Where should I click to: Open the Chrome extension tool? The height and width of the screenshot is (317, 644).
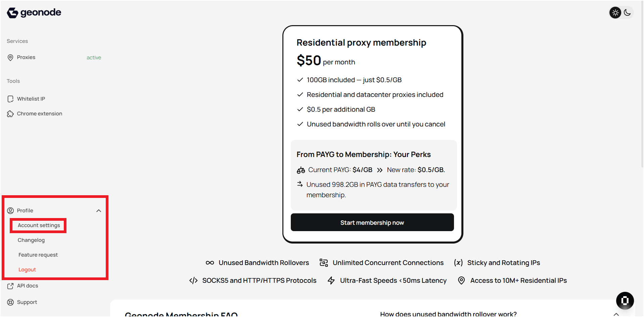coord(40,114)
